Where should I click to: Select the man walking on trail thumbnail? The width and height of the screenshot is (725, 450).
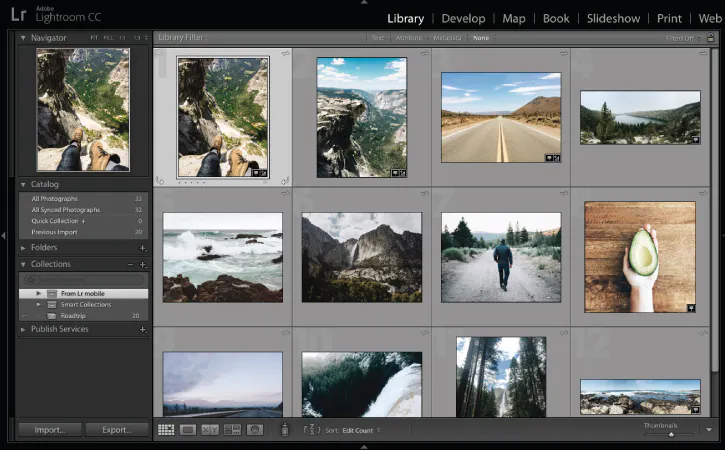[x=501, y=257]
